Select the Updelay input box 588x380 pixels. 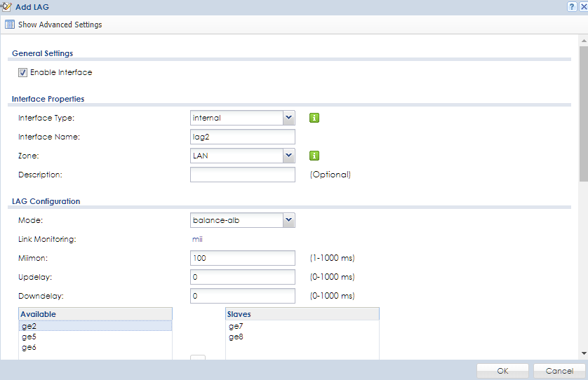(242, 277)
